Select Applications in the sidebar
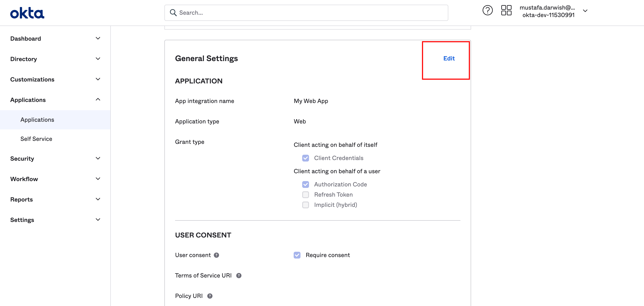Screen dimensions: 644x306 coord(37,120)
